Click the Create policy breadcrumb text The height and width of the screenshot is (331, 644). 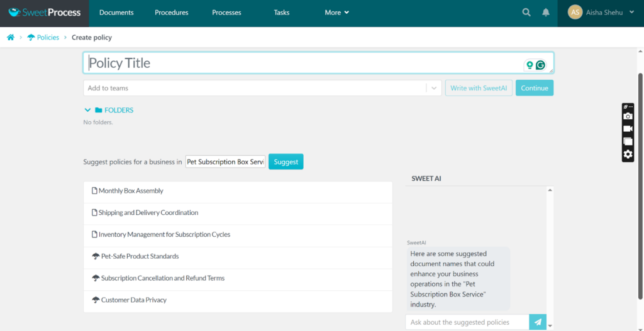pos(92,38)
